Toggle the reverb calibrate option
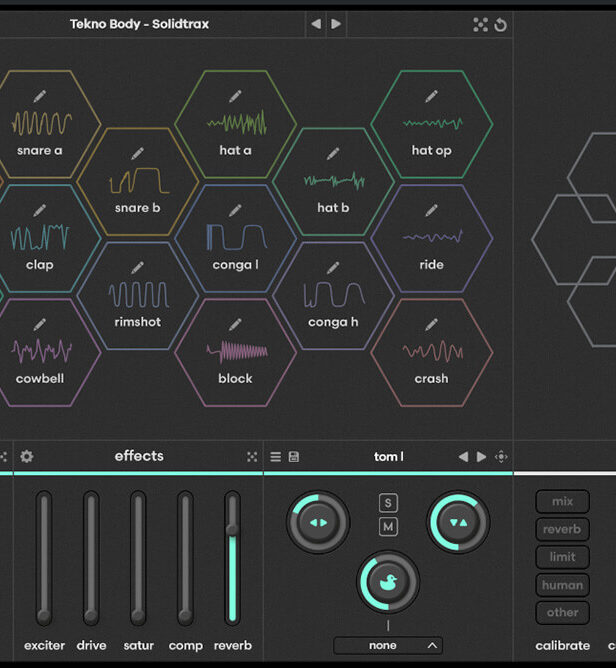This screenshot has width=616, height=668. [x=562, y=529]
